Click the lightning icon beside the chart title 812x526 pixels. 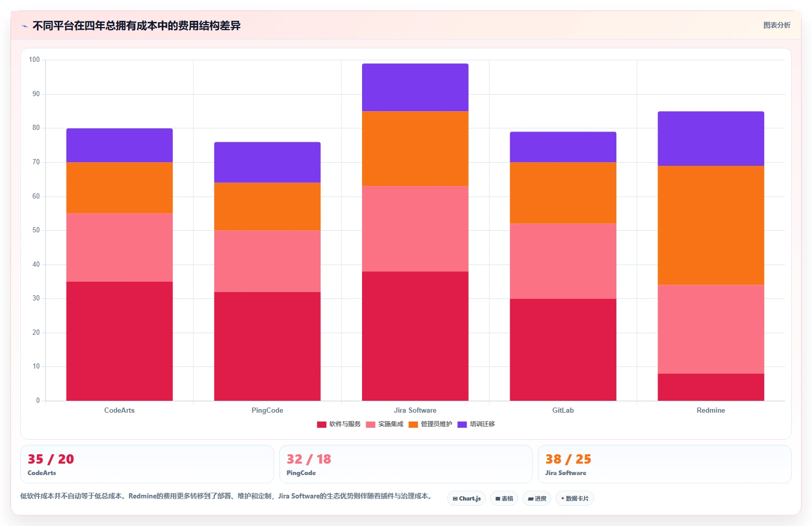[24, 26]
